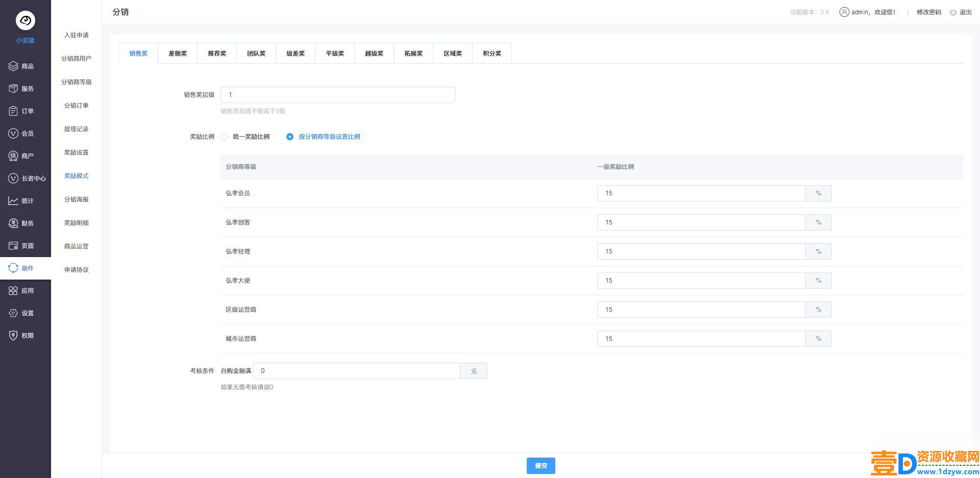
Task: Click the 一级奖励比例 column header
Action: point(616,167)
